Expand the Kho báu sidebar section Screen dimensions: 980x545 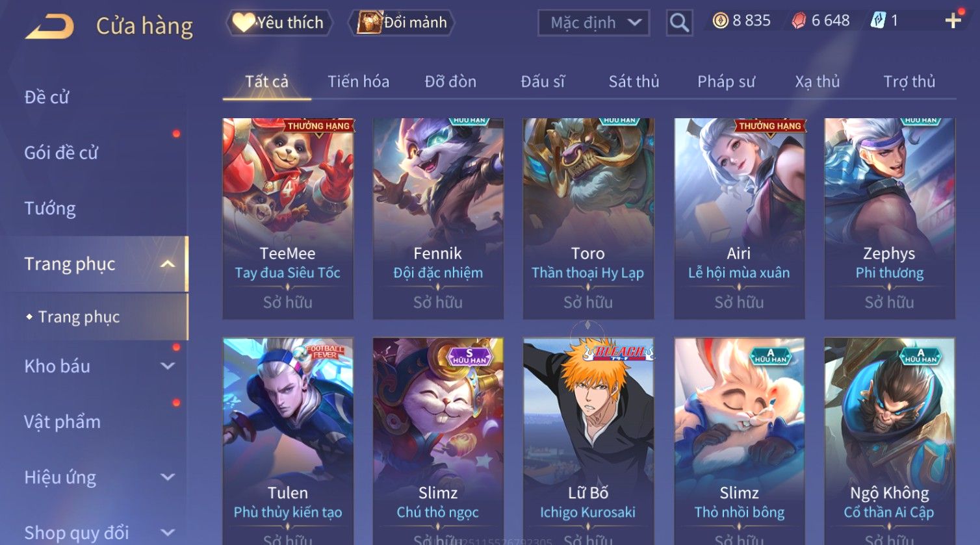click(168, 366)
